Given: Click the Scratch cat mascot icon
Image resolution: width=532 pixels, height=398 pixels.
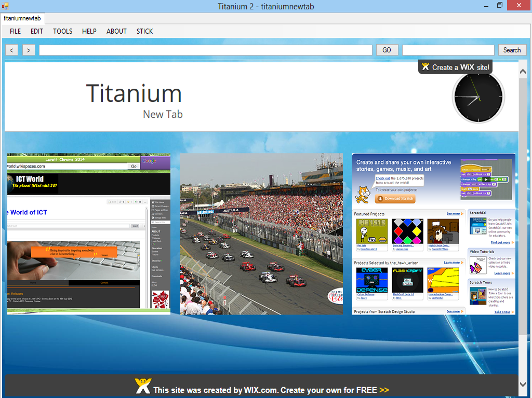Looking at the screenshot, I should tap(363, 195).
